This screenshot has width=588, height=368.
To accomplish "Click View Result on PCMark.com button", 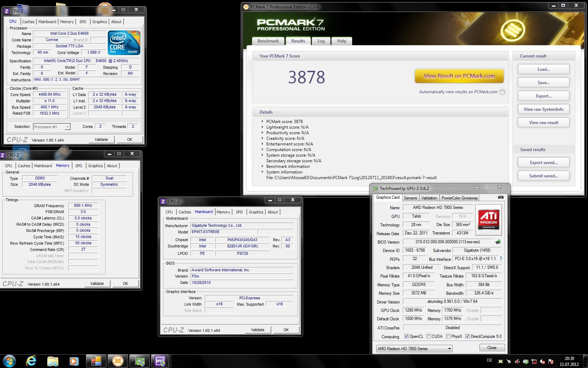I will 459,76.
